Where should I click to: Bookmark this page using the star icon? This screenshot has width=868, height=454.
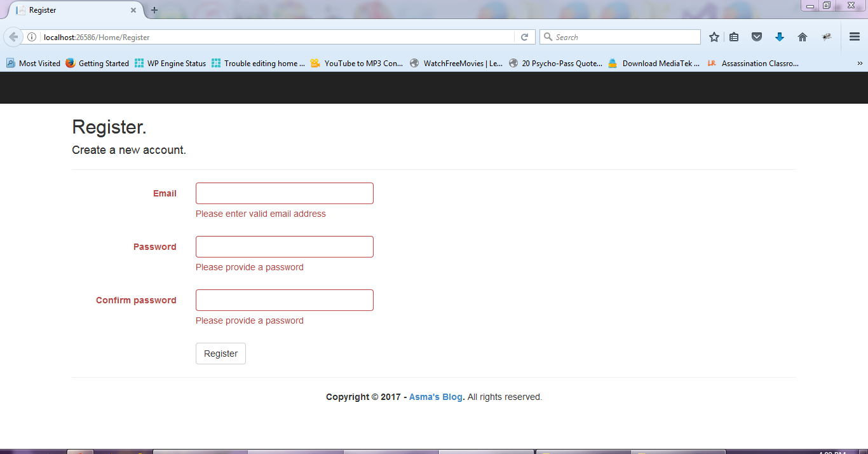click(x=714, y=36)
